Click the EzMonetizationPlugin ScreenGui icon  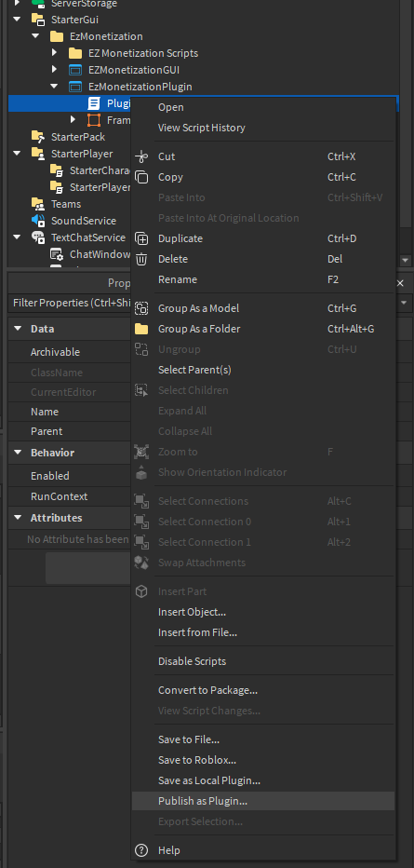[x=75, y=87]
